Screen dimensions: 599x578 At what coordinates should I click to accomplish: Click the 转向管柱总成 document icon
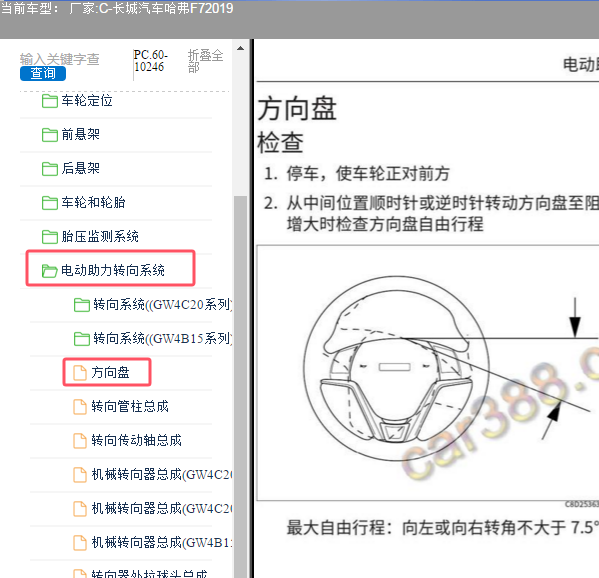click(x=79, y=407)
